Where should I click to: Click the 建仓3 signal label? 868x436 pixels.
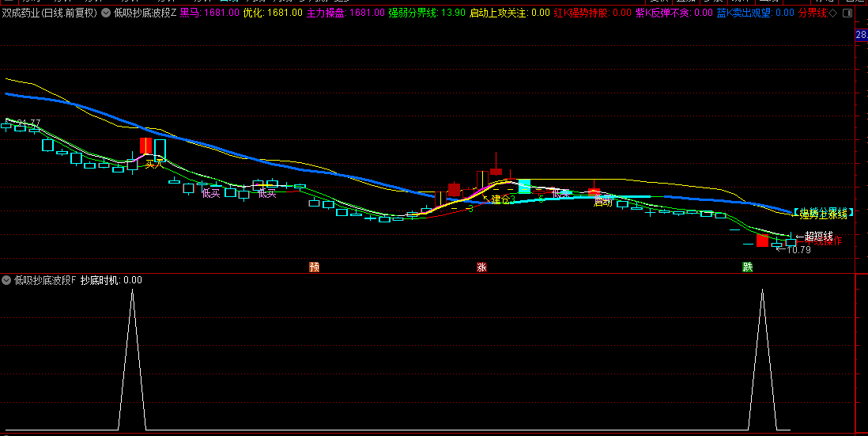(504, 199)
